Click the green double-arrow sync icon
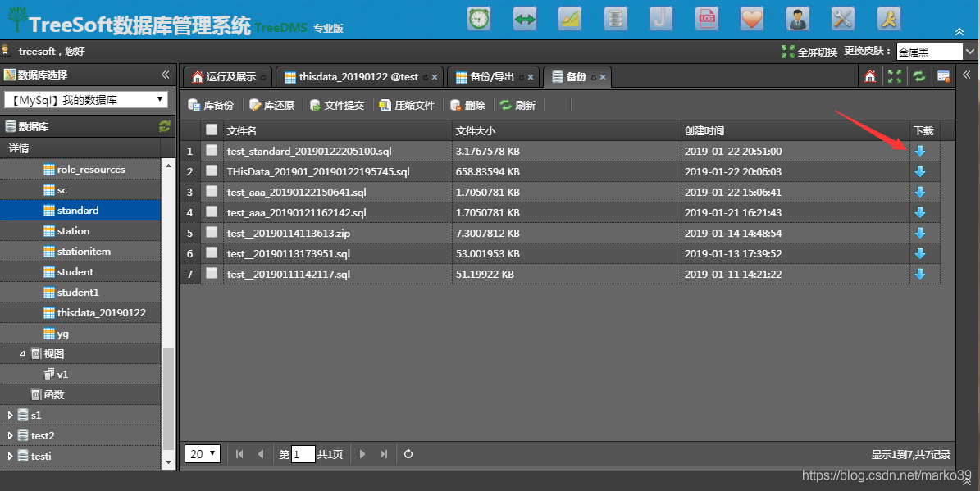Image resolution: width=980 pixels, height=491 pixels. pyautogui.click(x=525, y=19)
